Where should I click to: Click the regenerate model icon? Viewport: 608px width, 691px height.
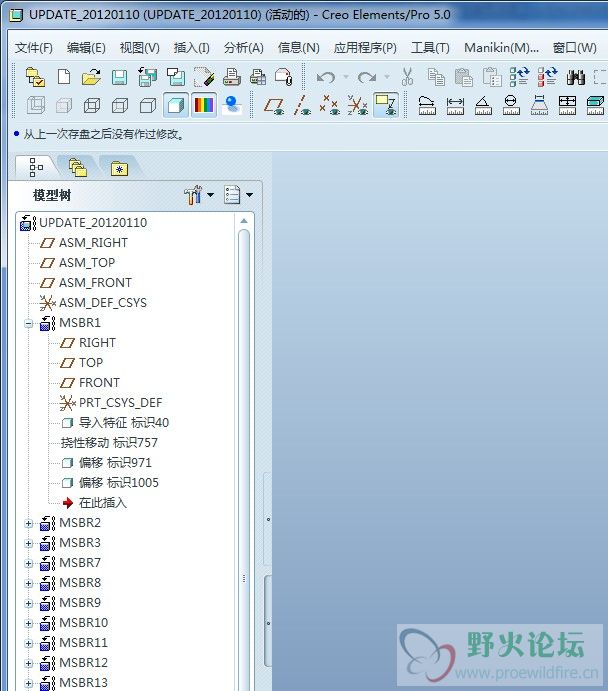[x=519, y=77]
